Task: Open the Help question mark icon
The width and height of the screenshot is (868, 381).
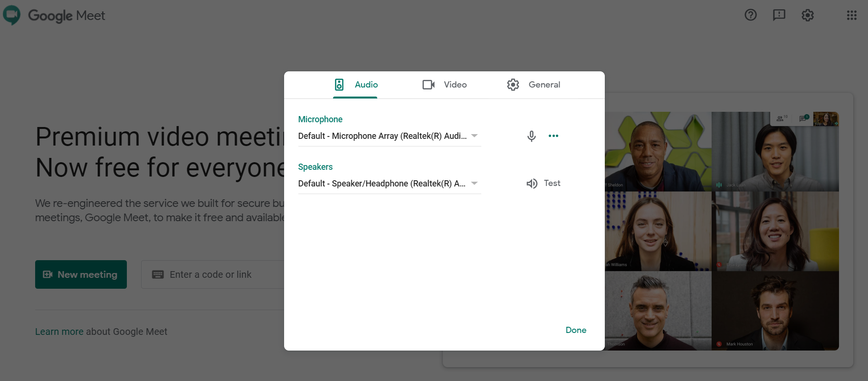Action: (x=751, y=15)
